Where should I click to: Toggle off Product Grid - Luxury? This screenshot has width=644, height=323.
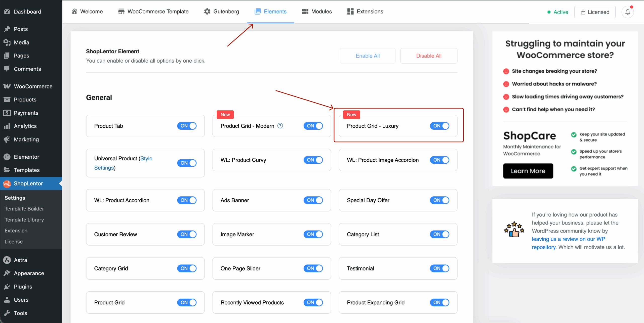coord(439,126)
